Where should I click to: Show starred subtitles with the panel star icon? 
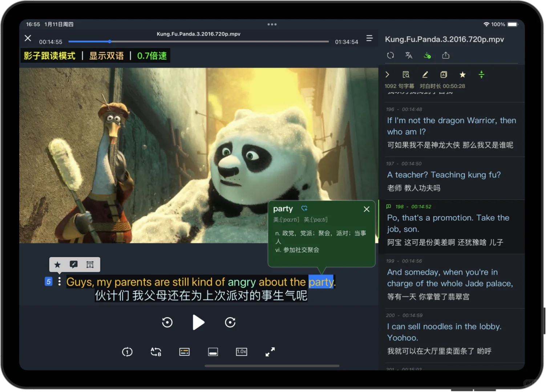462,74
